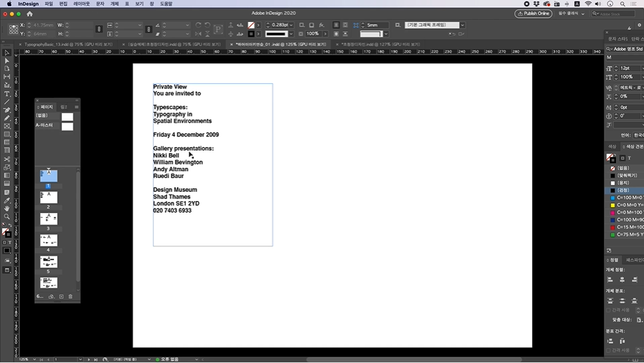Image resolution: width=644 pixels, height=363 pixels.
Task: Open the 레이아웃 (Layout) menu
Action: click(81, 4)
